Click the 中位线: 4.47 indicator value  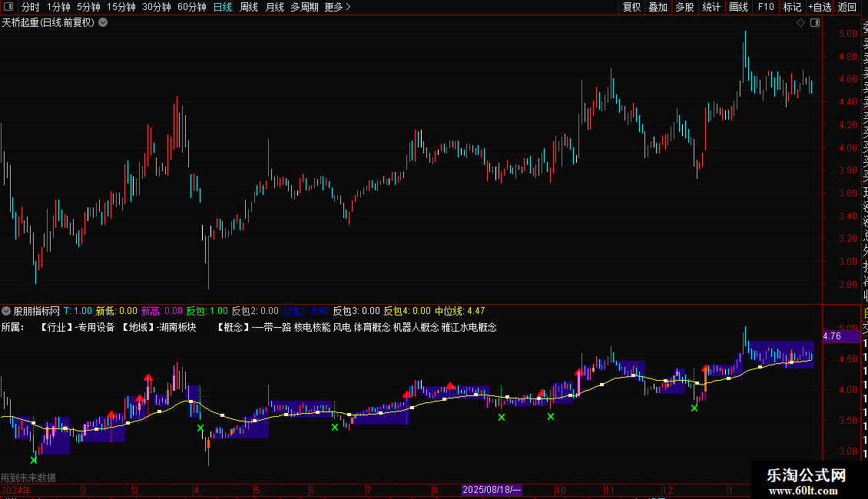(459, 311)
